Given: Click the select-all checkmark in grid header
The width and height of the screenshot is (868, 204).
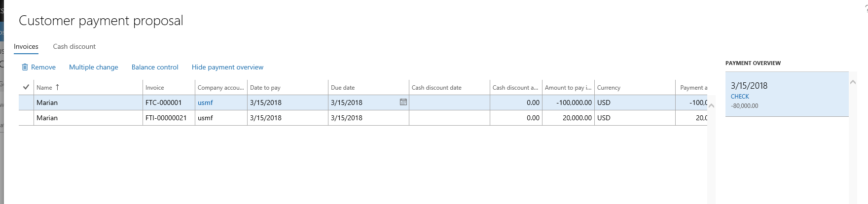Looking at the screenshot, I should [x=26, y=87].
